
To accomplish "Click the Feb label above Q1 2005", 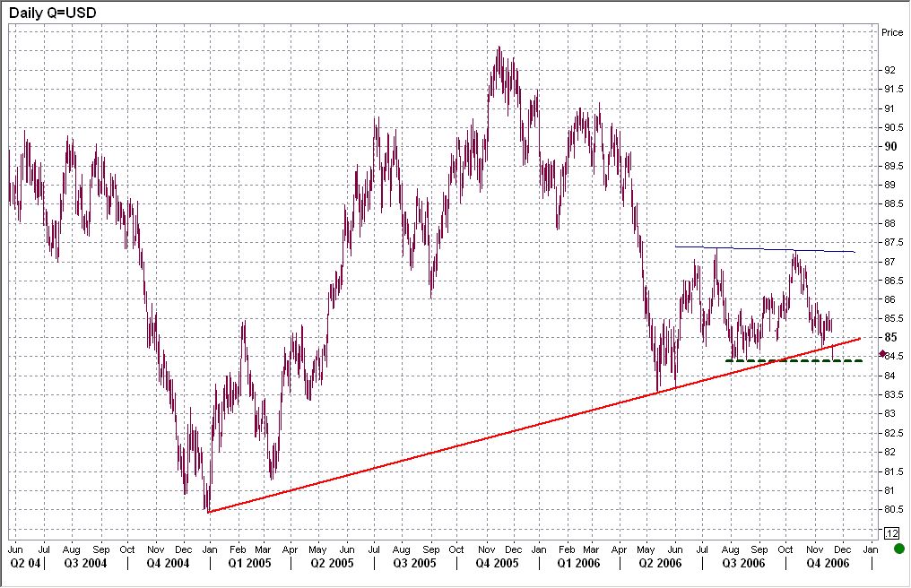I will [238, 549].
